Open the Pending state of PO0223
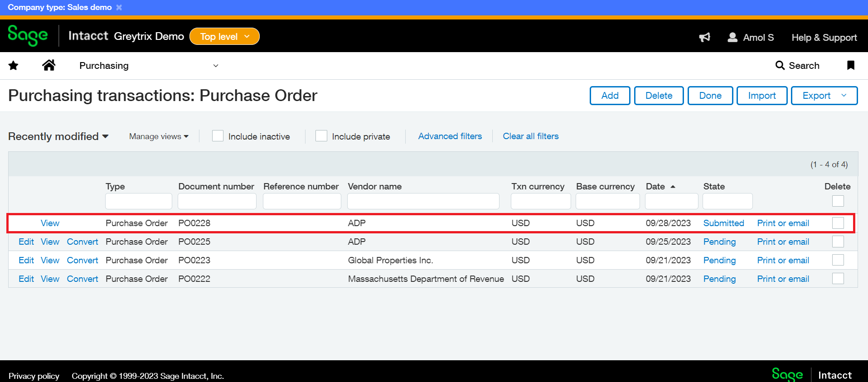The height and width of the screenshot is (382, 868). 719,260
